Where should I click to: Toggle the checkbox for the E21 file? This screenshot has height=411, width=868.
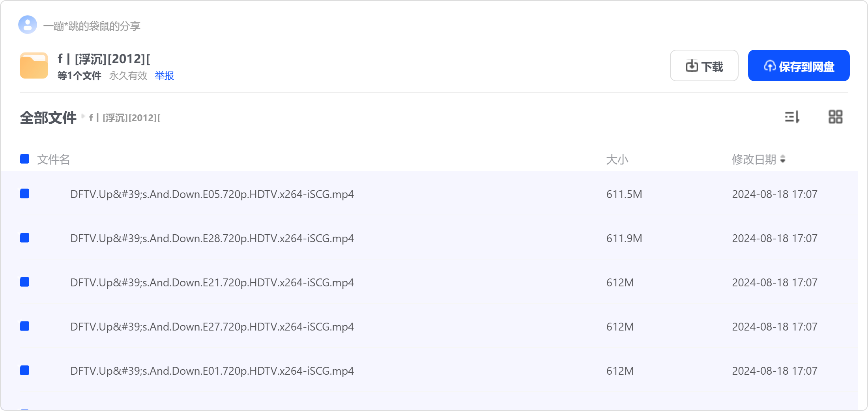tap(24, 282)
